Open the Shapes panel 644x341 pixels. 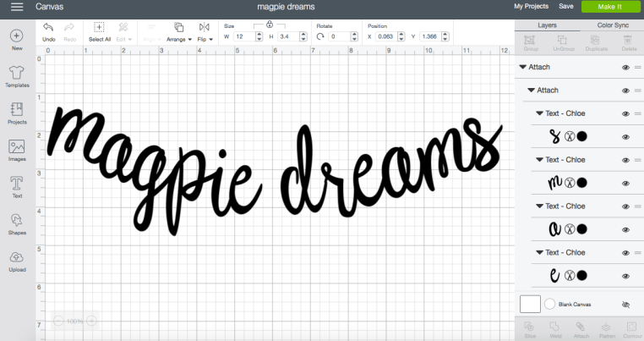point(17,224)
